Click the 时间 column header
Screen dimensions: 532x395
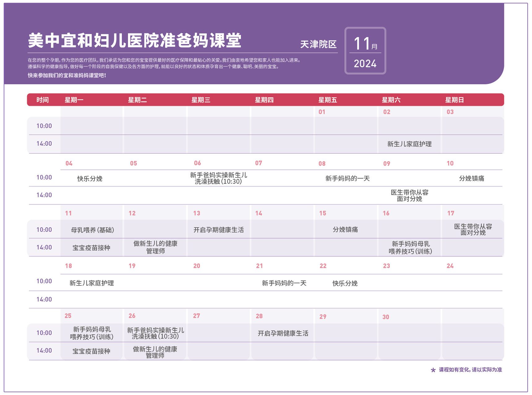point(42,100)
